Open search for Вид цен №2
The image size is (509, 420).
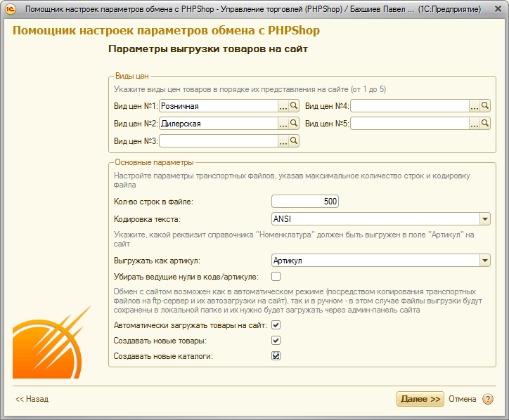click(x=293, y=123)
